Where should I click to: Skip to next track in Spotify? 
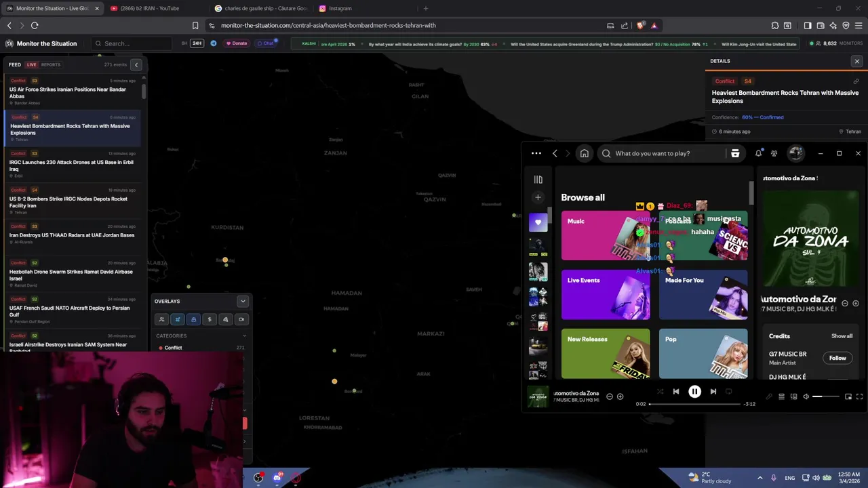pos(713,391)
